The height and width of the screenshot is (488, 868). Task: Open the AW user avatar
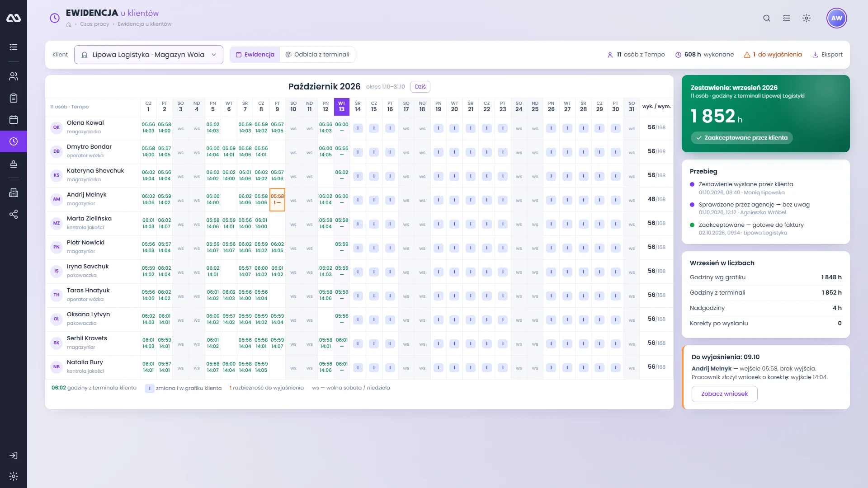click(x=837, y=18)
